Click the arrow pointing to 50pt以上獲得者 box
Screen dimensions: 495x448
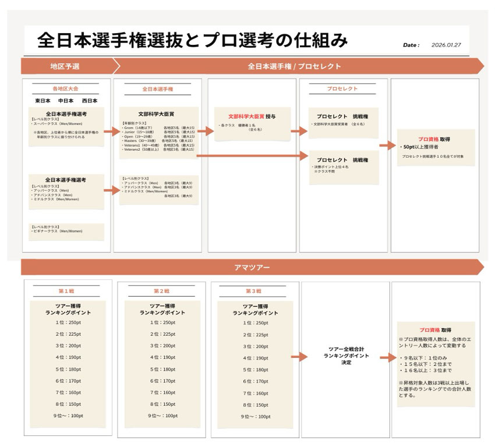[387, 146]
